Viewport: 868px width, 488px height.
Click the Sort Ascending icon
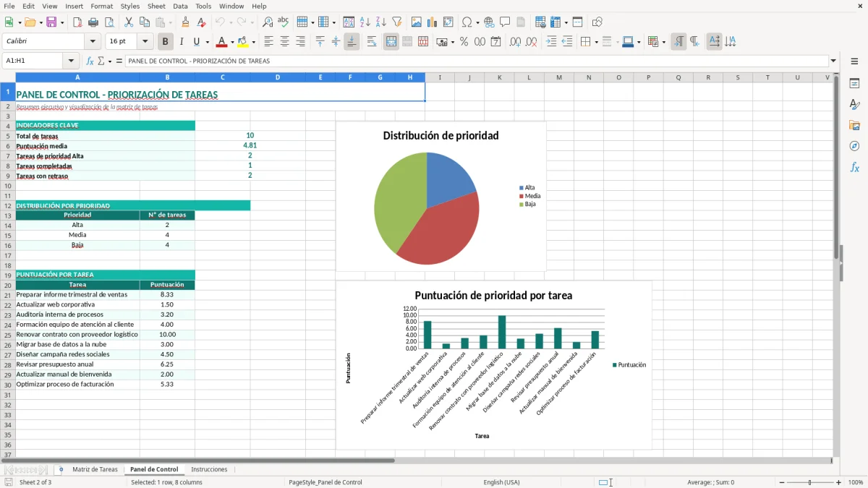(x=365, y=22)
